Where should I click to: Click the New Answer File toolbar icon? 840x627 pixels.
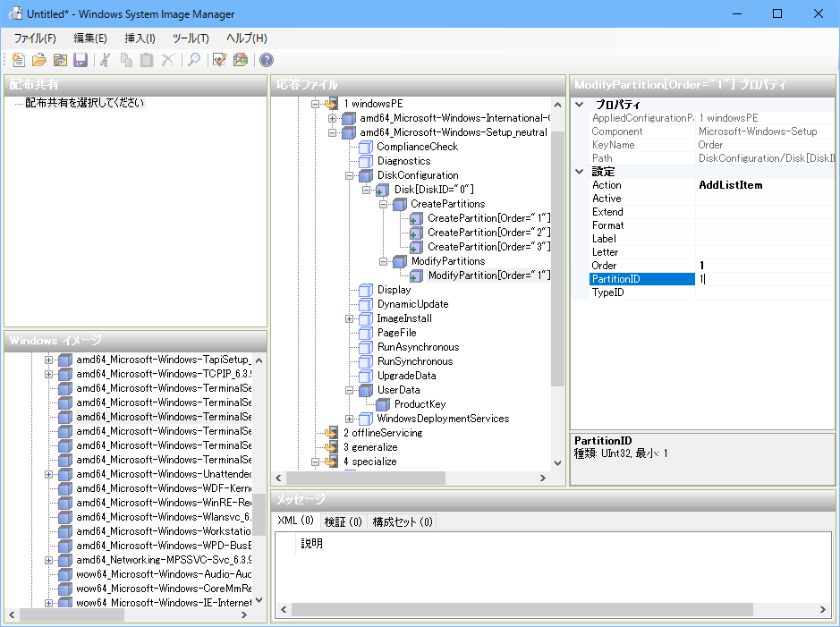click(x=19, y=60)
